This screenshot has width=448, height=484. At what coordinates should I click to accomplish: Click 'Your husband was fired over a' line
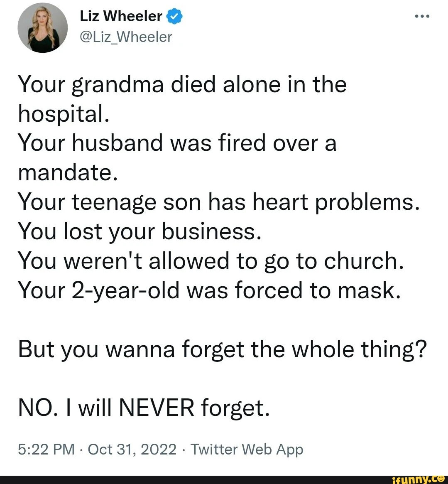[177, 143]
